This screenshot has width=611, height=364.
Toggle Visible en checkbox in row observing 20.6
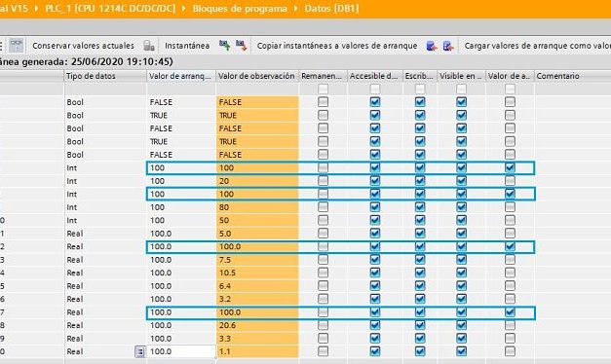(x=461, y=325)
